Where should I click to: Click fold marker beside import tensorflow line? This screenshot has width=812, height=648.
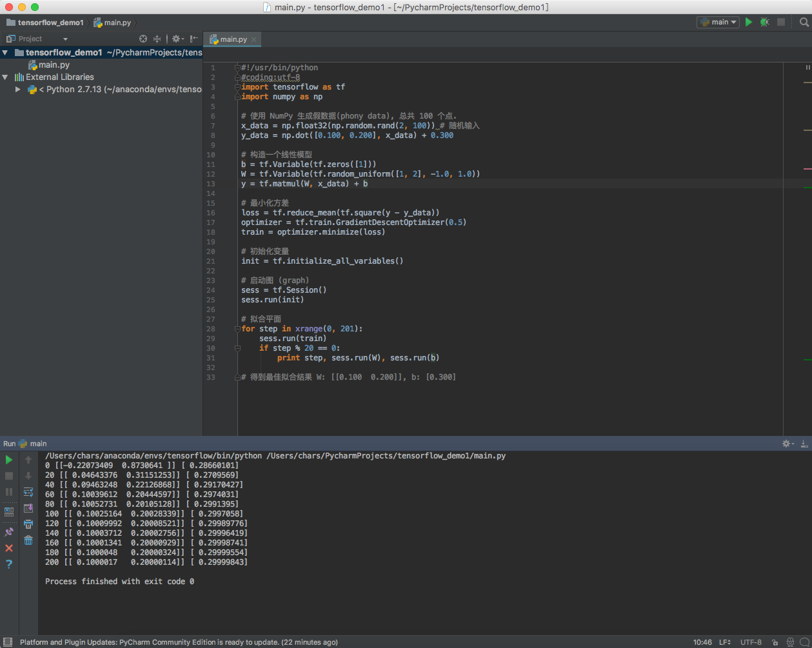tap(237, 87)
